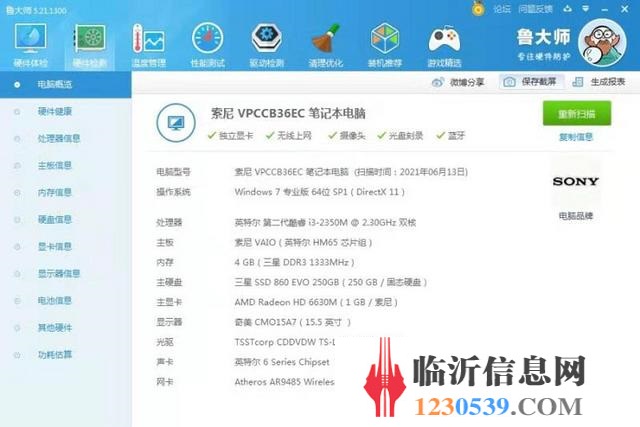This screenshot has width=640, height=427.
Task: Click the 奇美 CMO15A7 display value
Action: click(293, 322)
